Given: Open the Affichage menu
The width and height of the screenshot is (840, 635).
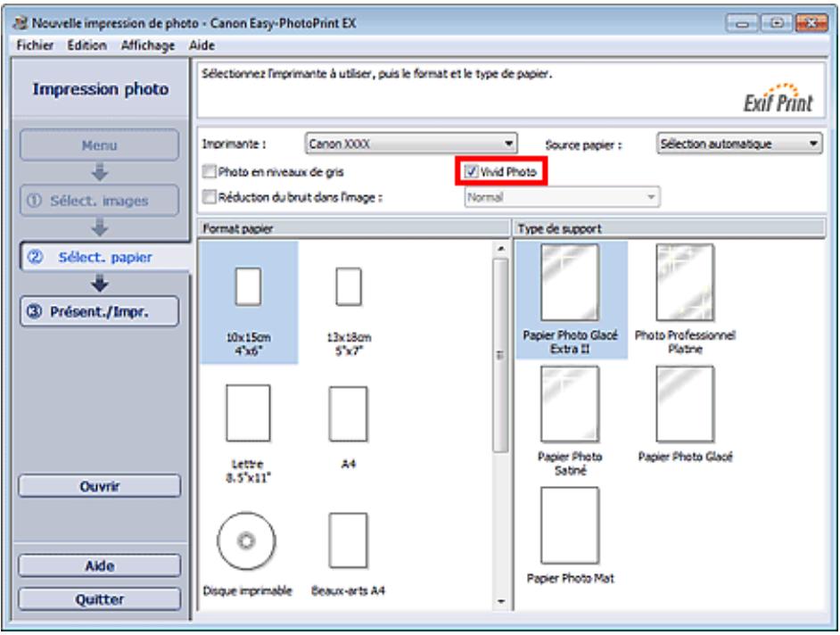Looking at the screenshot, I should tap(148, 45).
